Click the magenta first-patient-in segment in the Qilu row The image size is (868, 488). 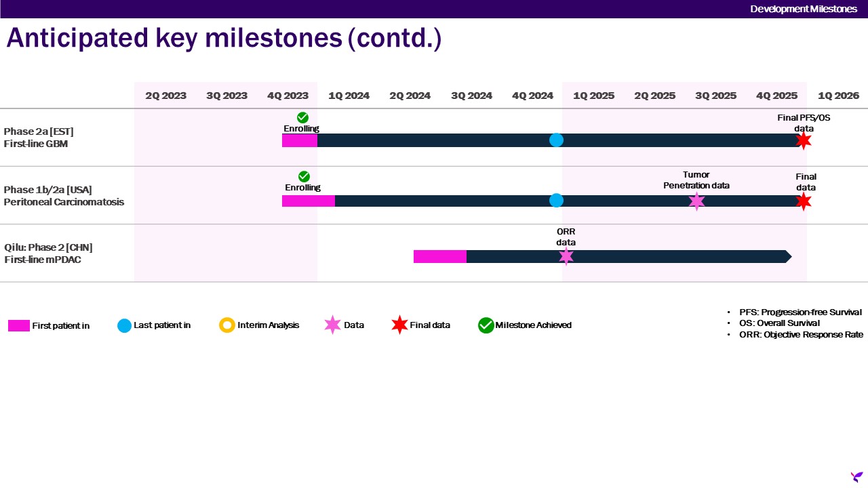pyautogui.click(x=439, y=256)
